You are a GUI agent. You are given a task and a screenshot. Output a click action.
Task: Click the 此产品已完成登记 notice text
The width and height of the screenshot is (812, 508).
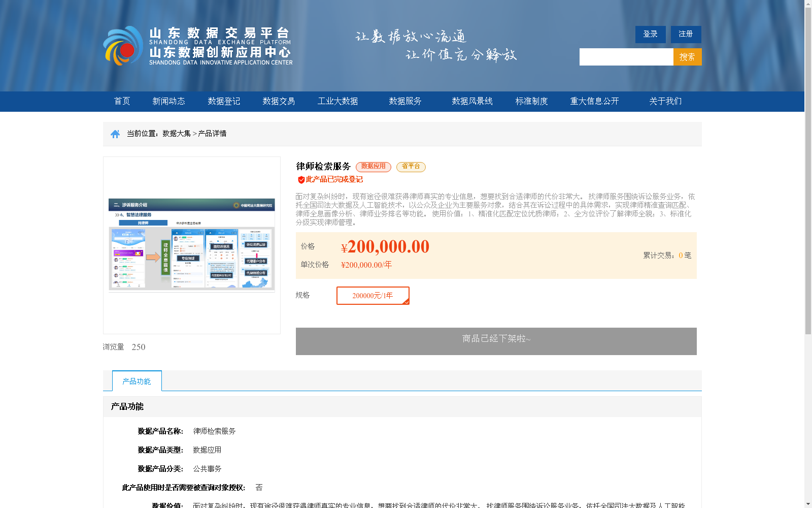[x=334, y=179]
